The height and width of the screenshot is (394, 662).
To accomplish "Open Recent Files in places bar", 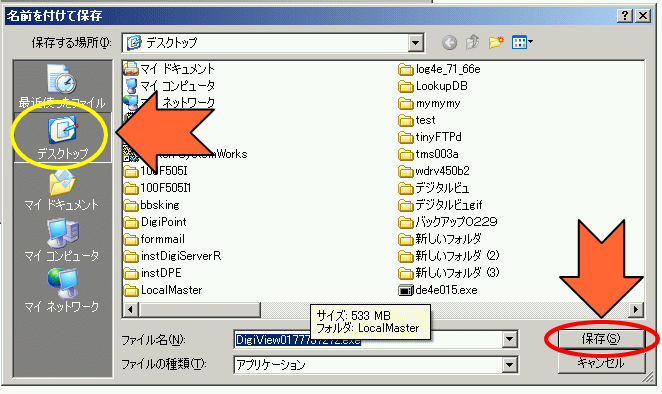I will tap(62, 87).
